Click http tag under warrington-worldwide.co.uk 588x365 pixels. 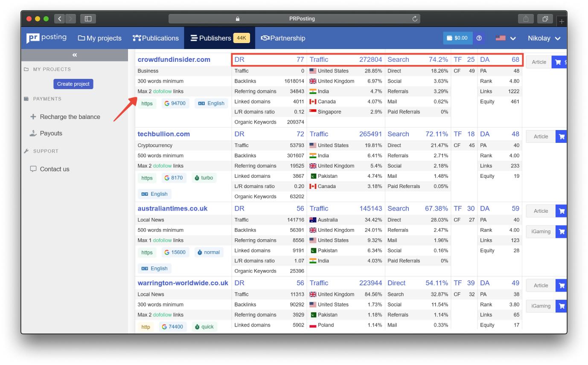pyautogui.click(x=146, y=327)
